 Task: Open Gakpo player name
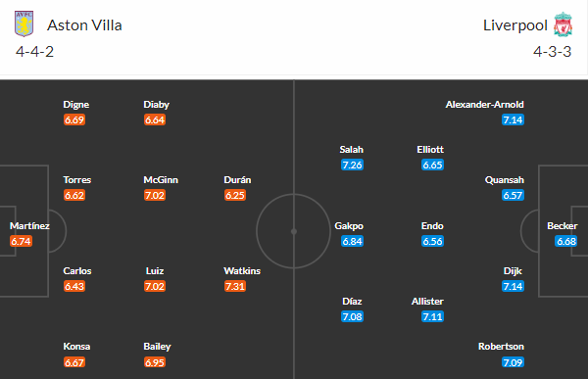349,225
